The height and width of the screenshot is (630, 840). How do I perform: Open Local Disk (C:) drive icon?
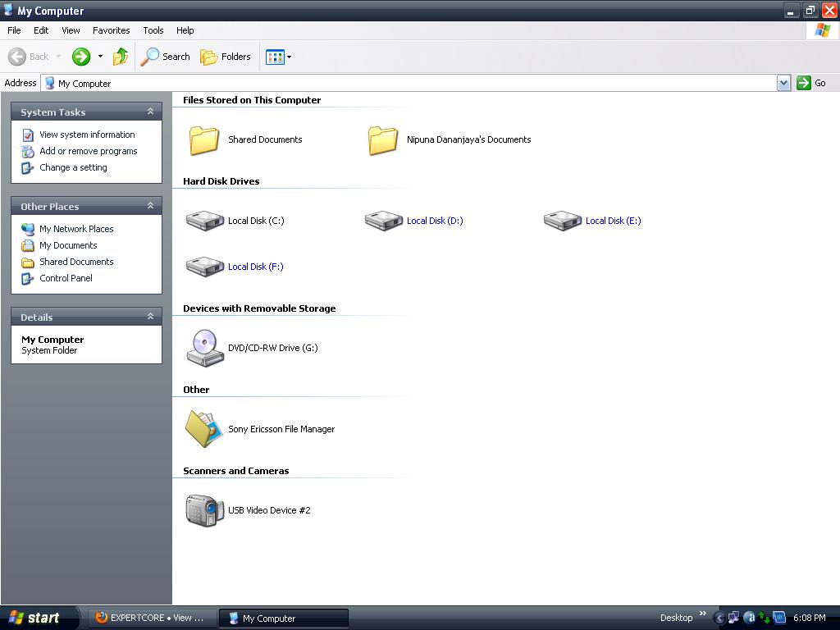pyautogui.click(x=204, y=221)
